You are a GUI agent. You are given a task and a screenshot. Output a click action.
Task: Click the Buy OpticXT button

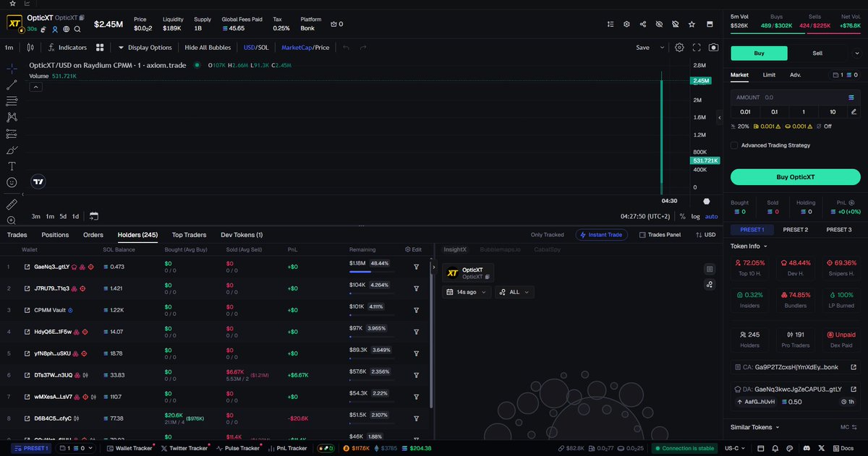795,177
